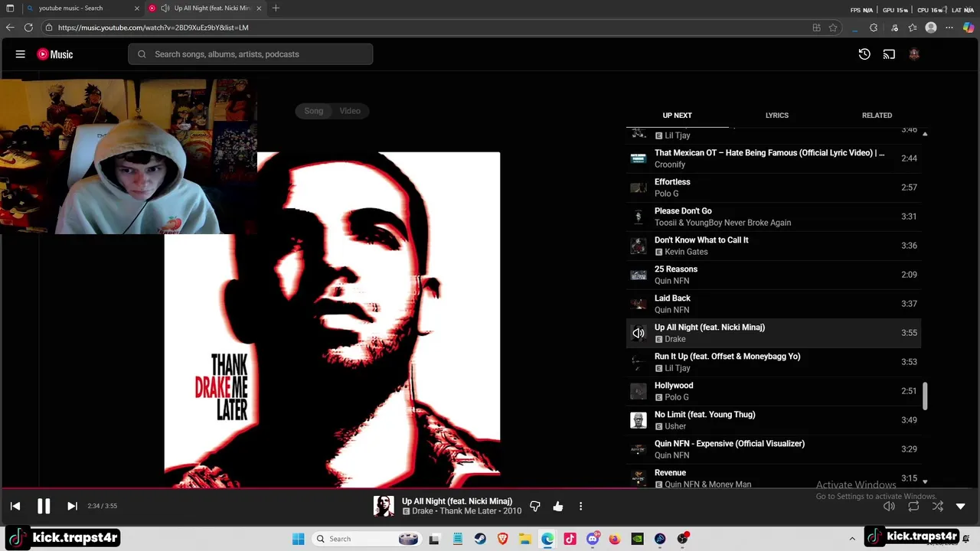Viewport: 980px width, 551px height.
Task: Focus the search songs, albums, artists field
Action: click(250, 54)
